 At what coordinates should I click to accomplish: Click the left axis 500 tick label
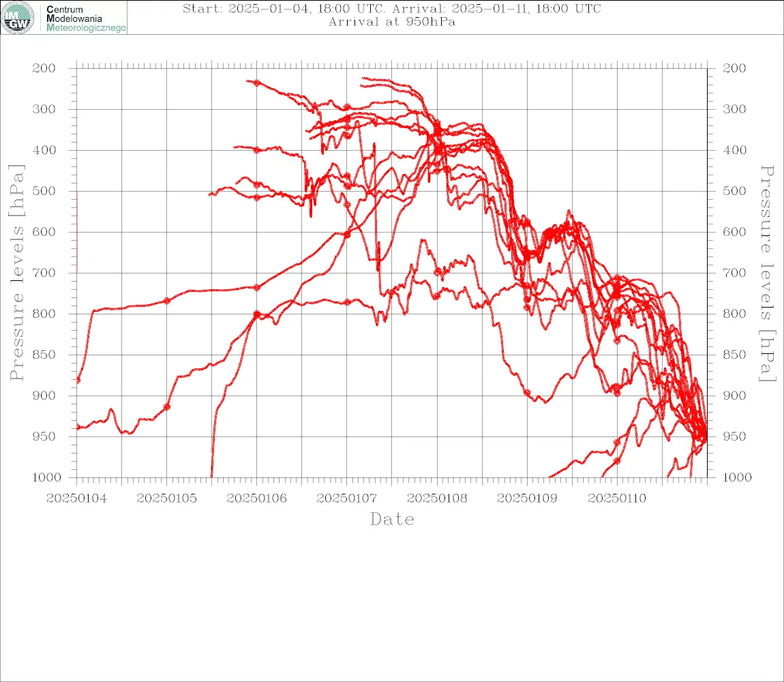point(44,191)
